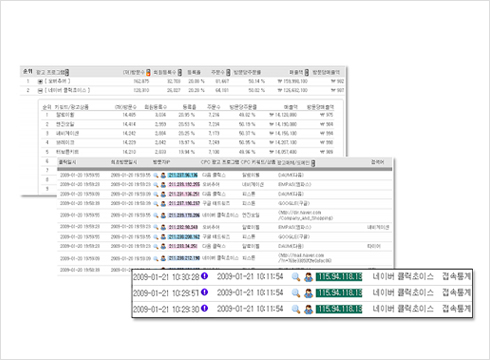
Task: Collapse the 네이버 클릭초이스 ad program row
Action: pyautogui.click(x=40, y=91)
